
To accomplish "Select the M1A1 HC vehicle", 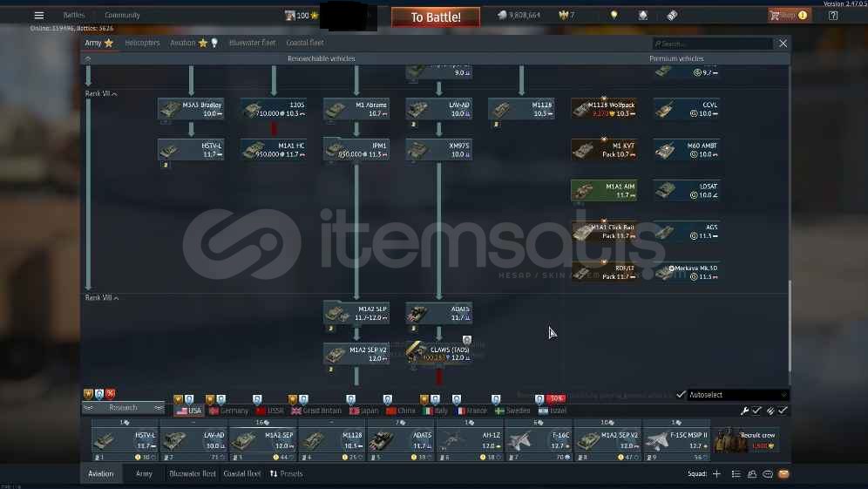I will pos(274,150).
